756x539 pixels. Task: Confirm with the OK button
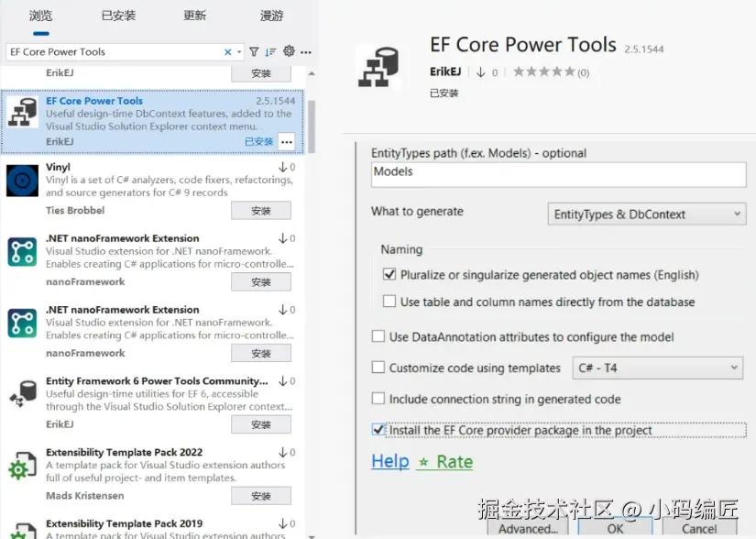pos(615,528)
